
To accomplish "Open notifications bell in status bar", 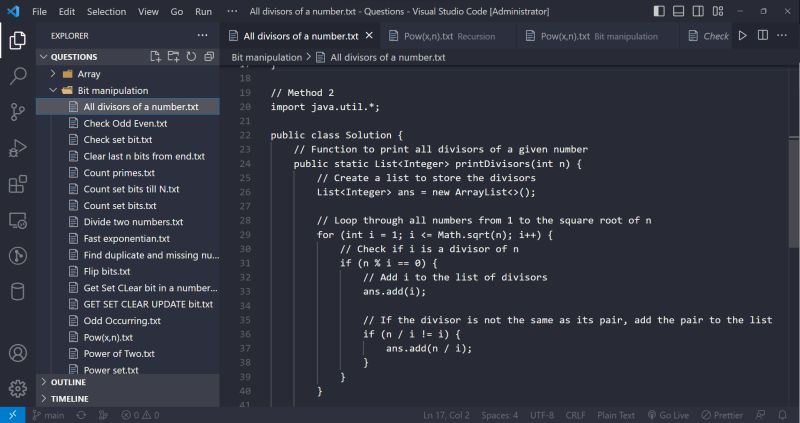I will pyautogui.click(x=783, y=415).
